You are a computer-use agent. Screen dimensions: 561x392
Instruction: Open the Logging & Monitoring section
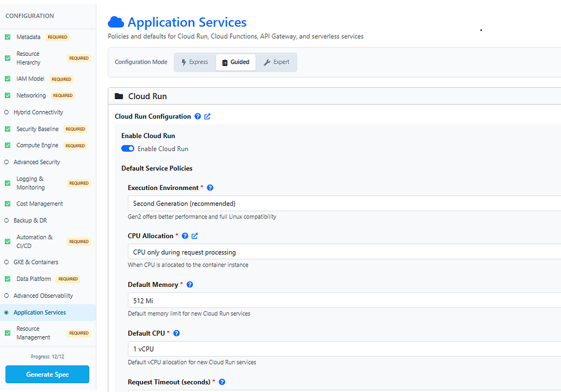tap(48, 183)
